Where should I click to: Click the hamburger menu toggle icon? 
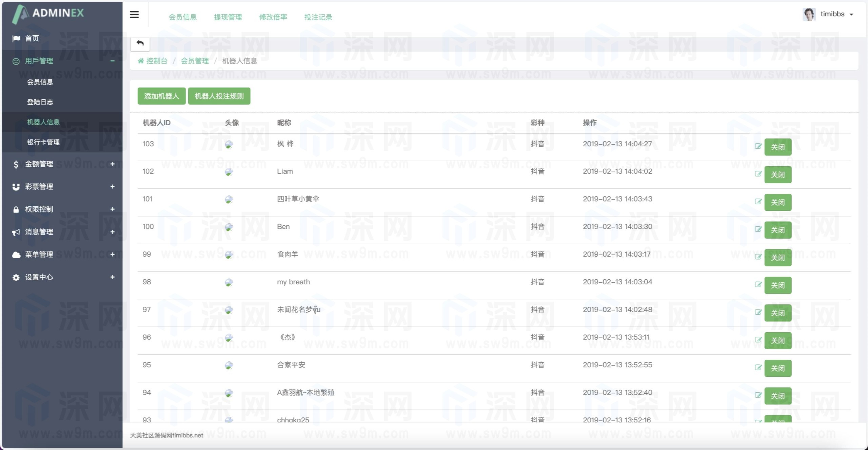tap(134, 15)
